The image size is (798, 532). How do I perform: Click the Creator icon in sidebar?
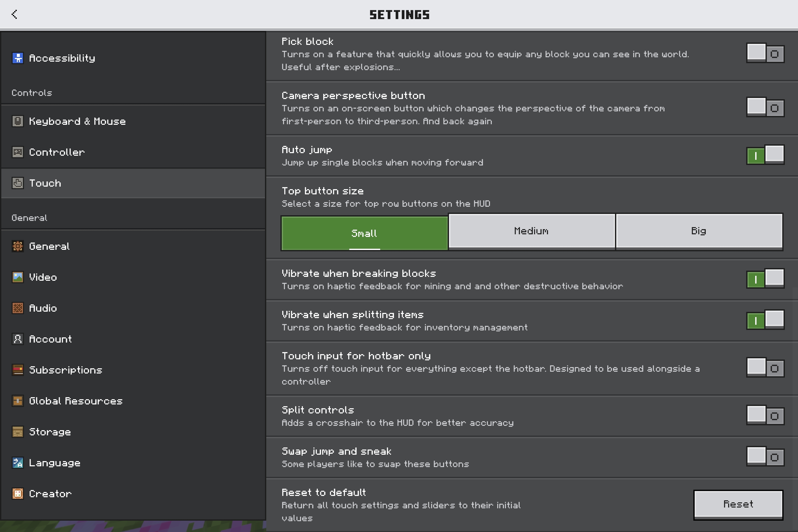pos(18,494)
